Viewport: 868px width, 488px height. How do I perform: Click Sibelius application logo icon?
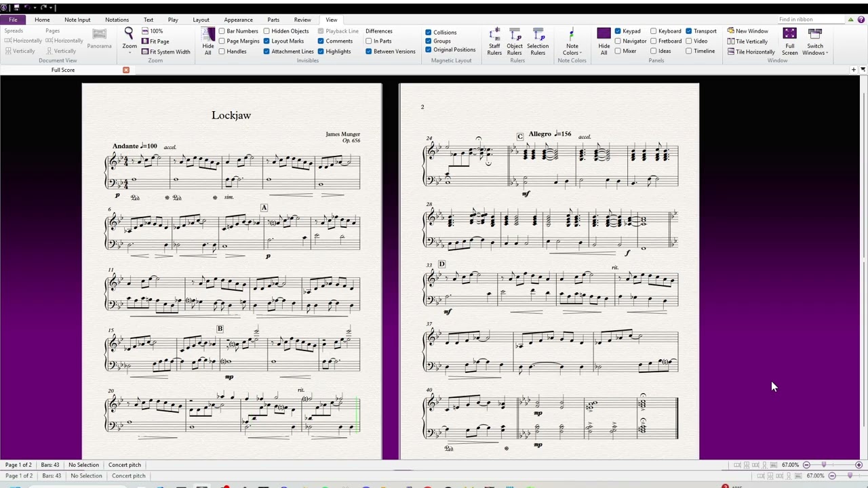pyautogui.click(x=5, y=7)
